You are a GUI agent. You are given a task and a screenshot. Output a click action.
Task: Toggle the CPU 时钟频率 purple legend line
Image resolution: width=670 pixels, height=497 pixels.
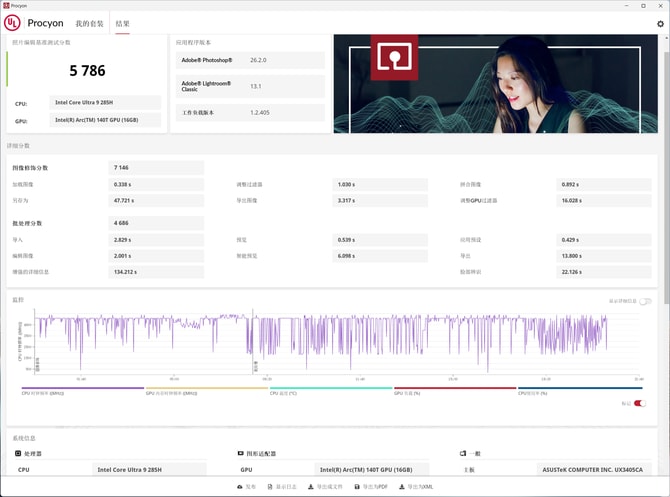[x=83, y=392]
